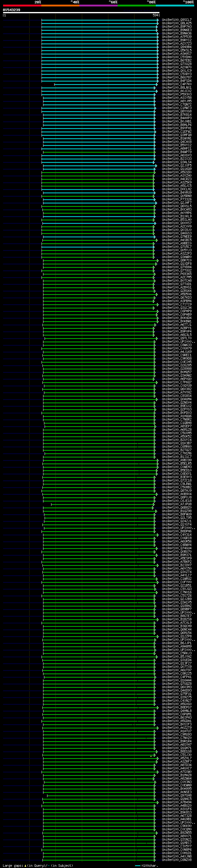The height and width of the screenshot is (868, 197).
Task: Select the UniRef100_Q4HNL8 label
Action: click(x=177, y=711)
